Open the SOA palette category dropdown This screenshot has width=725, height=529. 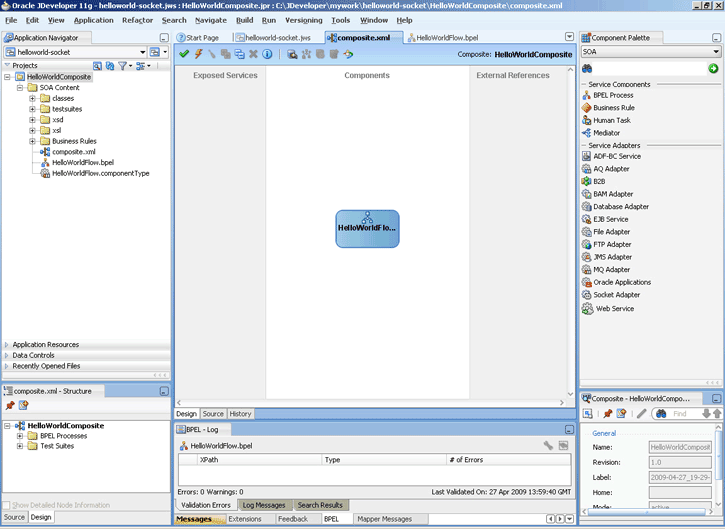pyautogui.click(x=716, y=52)
